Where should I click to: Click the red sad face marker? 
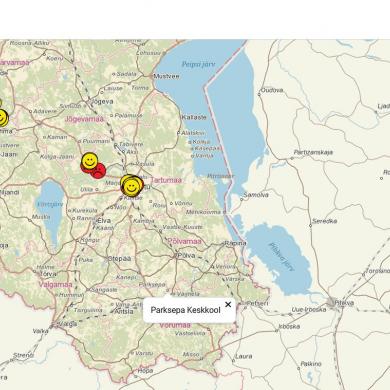98,171
